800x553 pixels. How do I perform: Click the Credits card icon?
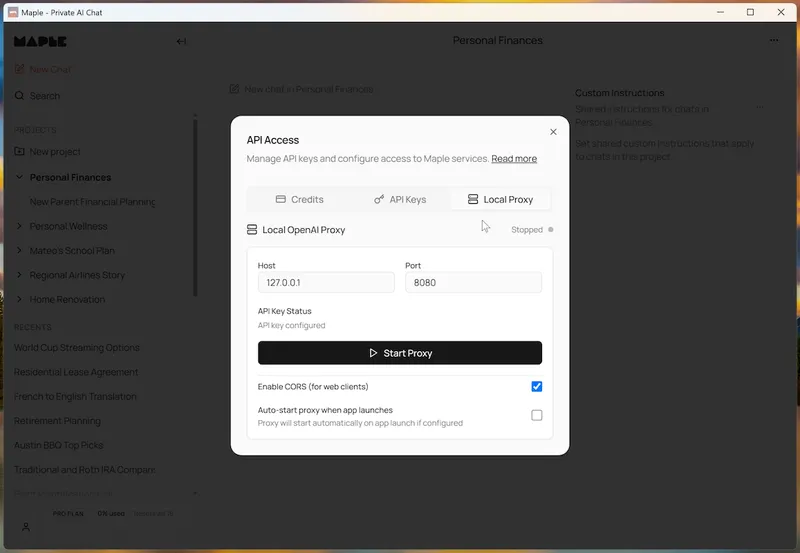281,199
